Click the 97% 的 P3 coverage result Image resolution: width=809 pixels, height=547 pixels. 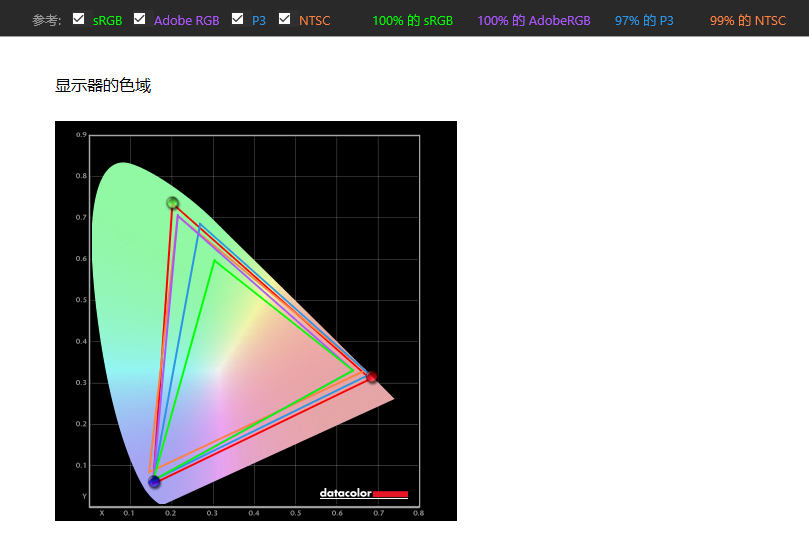coord(644,21)
